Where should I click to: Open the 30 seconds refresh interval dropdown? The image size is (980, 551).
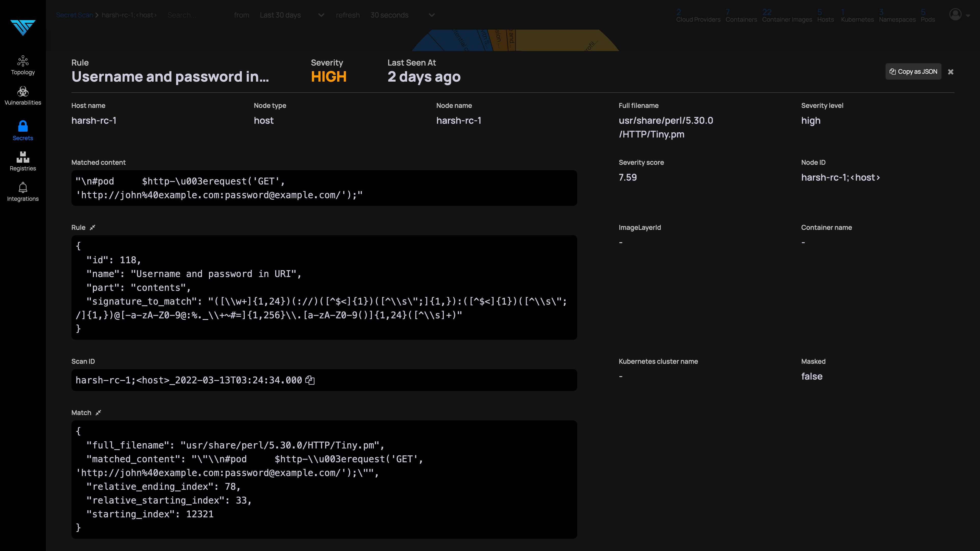pyautogui.click(x=402, y=15)
